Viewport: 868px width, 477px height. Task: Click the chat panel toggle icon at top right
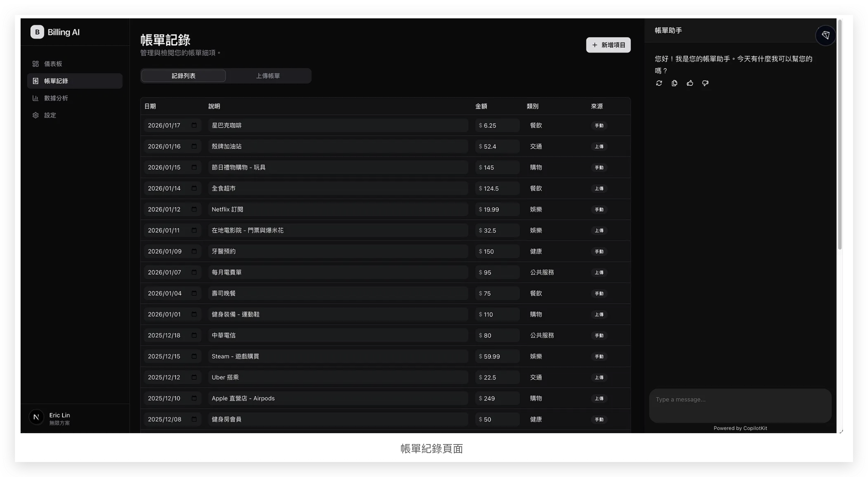tap(825, 35)
